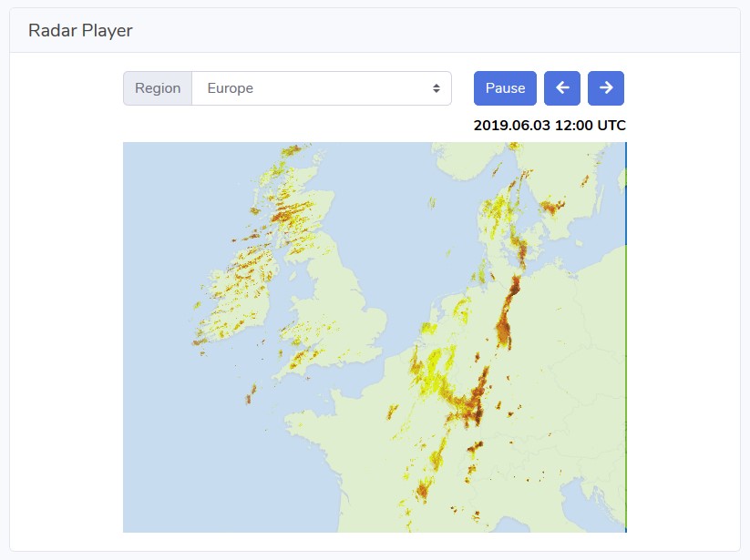
Task: Open the Region dropdown showing Europe
Action: 321,88
